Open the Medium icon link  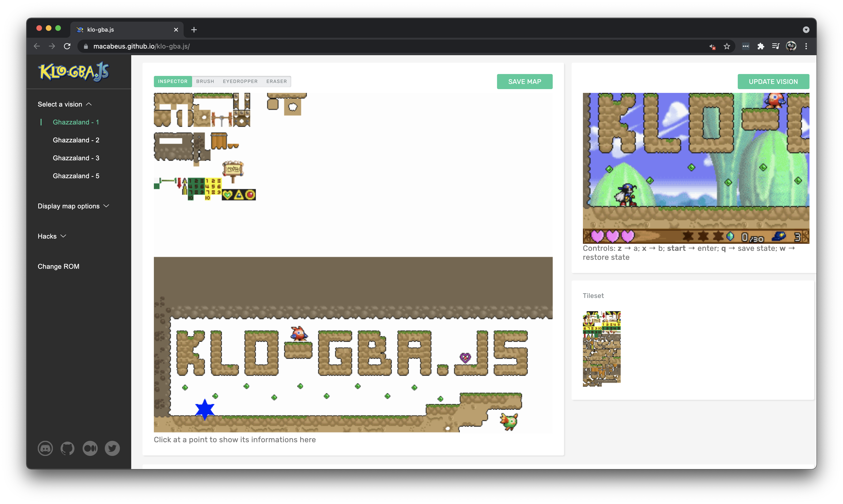[90, 448]
